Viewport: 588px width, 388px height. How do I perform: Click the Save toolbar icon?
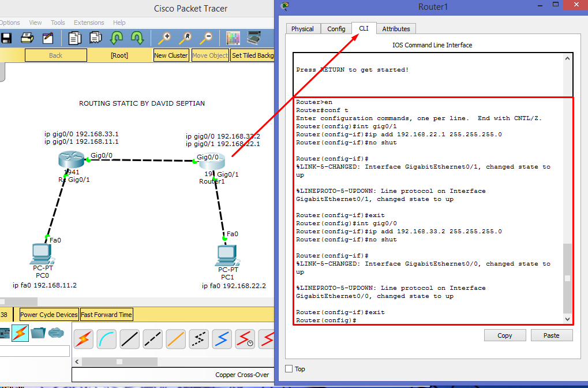pyautogui.click(x=6, y=38)
